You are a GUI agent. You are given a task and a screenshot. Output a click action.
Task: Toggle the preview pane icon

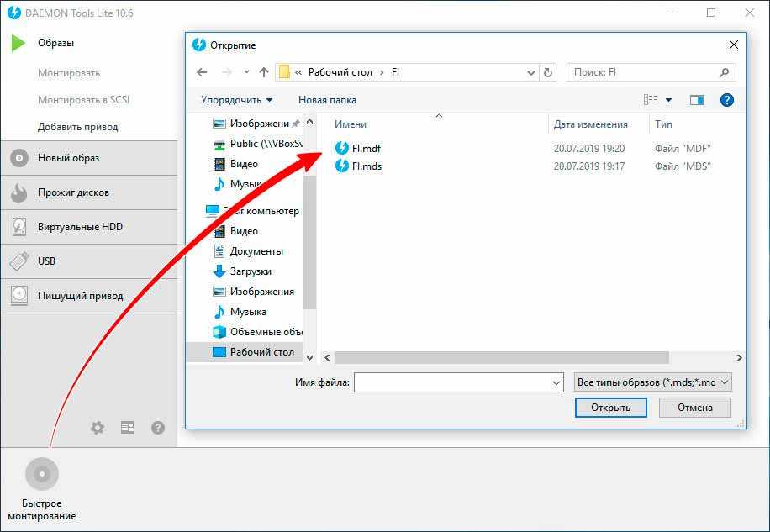(696, 100)
